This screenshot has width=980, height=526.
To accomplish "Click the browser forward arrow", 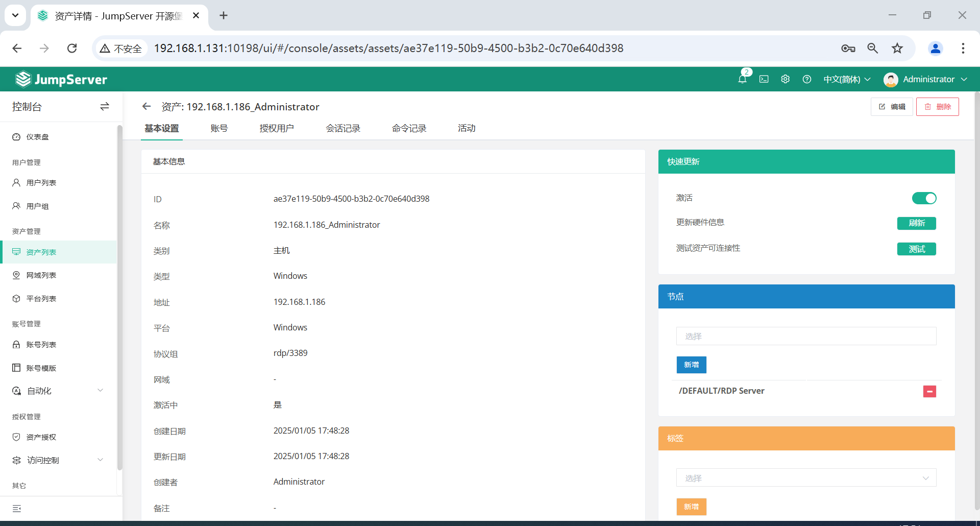I will [44, 48].
